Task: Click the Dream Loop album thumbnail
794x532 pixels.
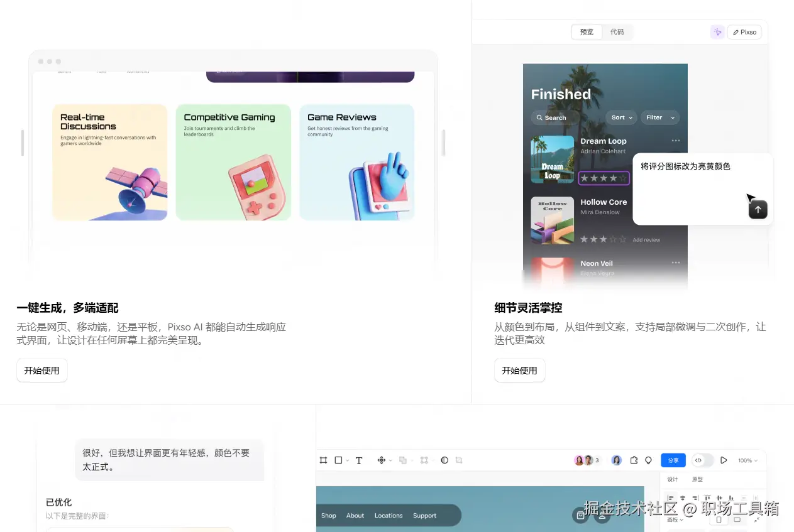Action: (x=553, y=160)
